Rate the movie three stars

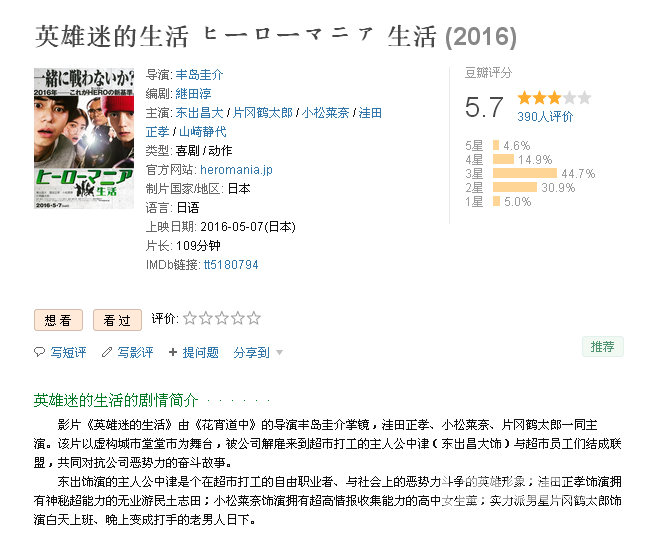pyautogui.click(x=222, y=318)
